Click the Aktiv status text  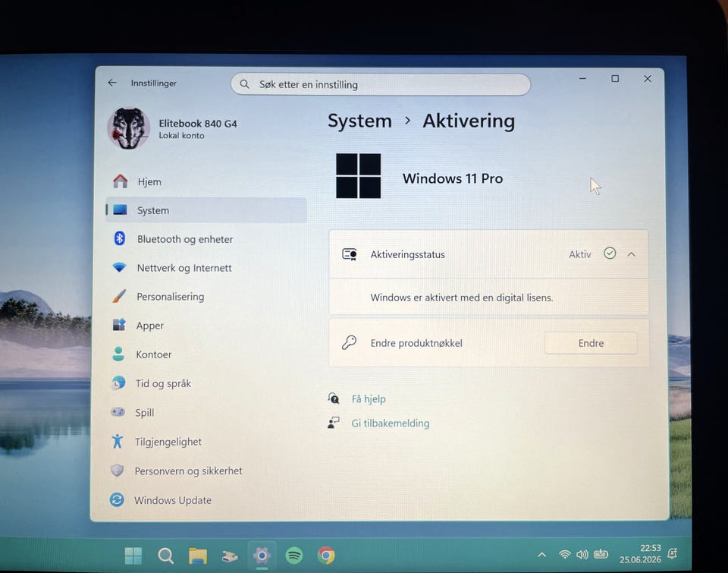click(580, 254)
